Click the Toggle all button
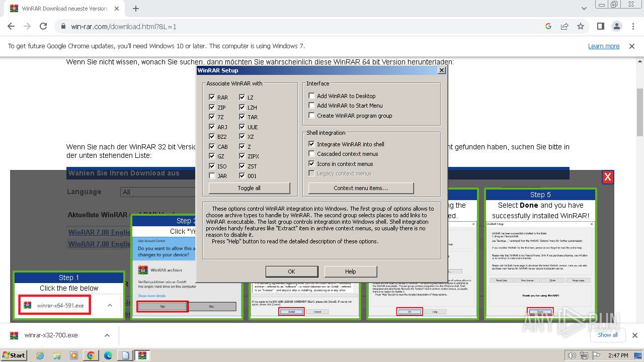Image resolution: width=644 pixels, height=362 pixels. click(x=250, y=188)
